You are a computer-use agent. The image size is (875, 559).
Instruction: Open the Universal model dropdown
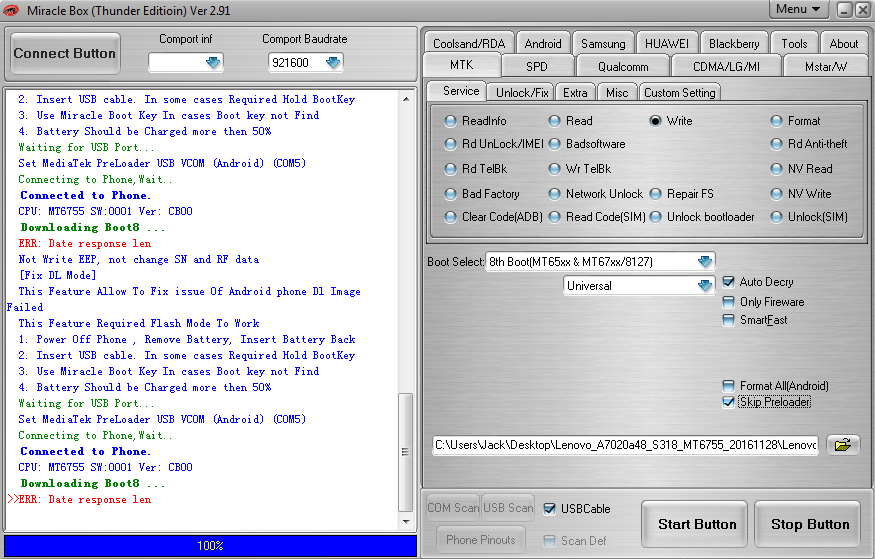coord(705,286)
